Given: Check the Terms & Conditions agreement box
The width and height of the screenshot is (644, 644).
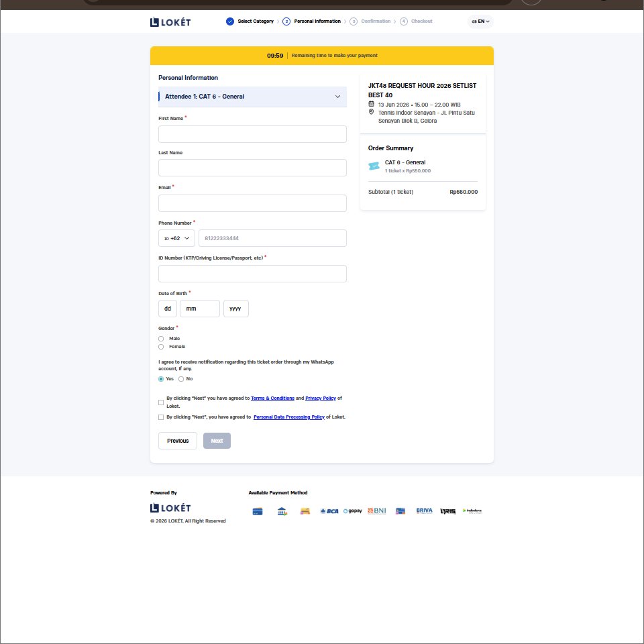Looking at the screenshot, I should [161, 402].
